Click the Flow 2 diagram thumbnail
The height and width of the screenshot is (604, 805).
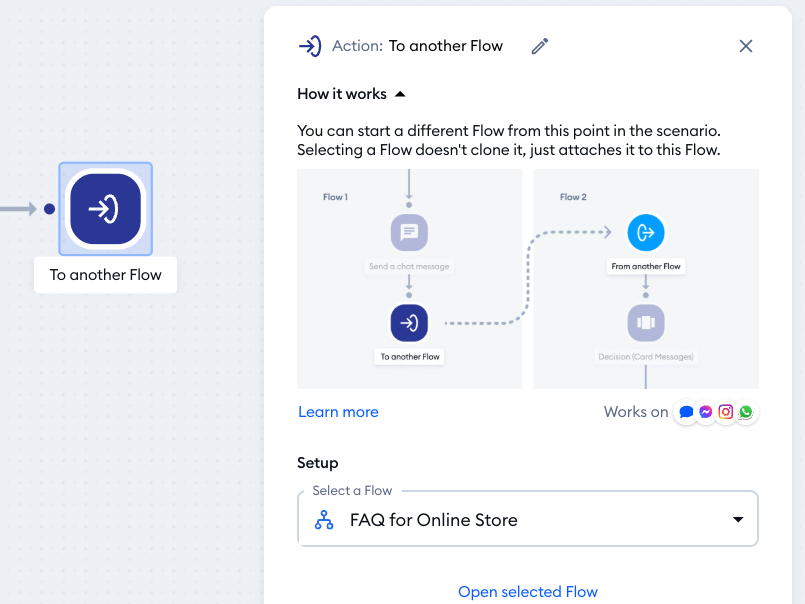click(646, 278)
